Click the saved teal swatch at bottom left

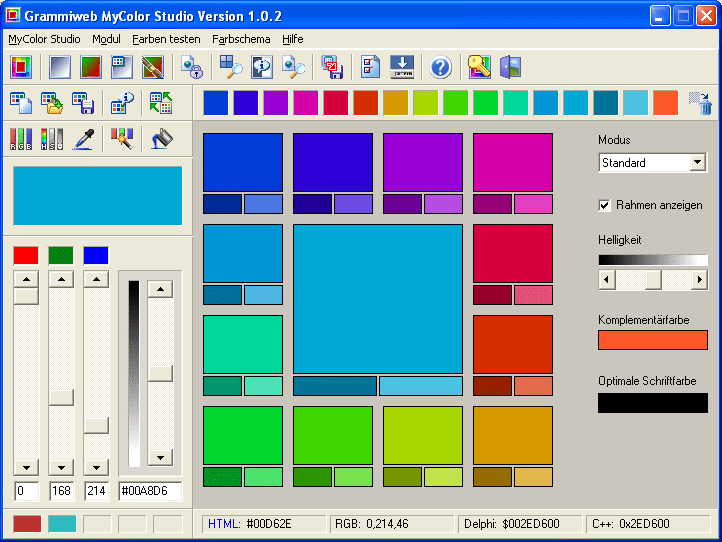62,524
